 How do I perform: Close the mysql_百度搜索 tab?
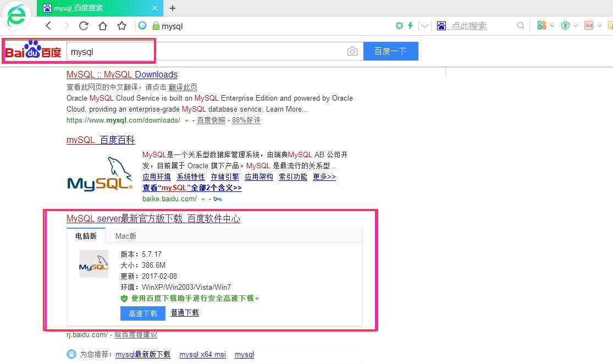(x=155, y=8)
